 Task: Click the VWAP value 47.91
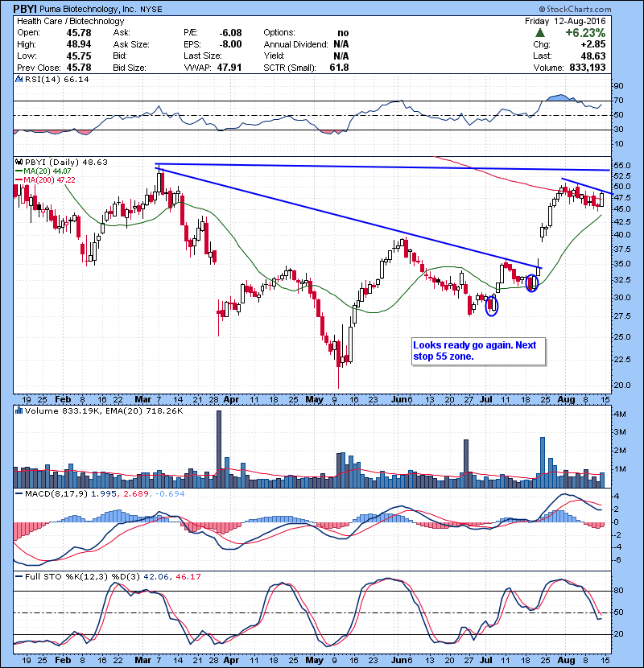pos(229,68)
